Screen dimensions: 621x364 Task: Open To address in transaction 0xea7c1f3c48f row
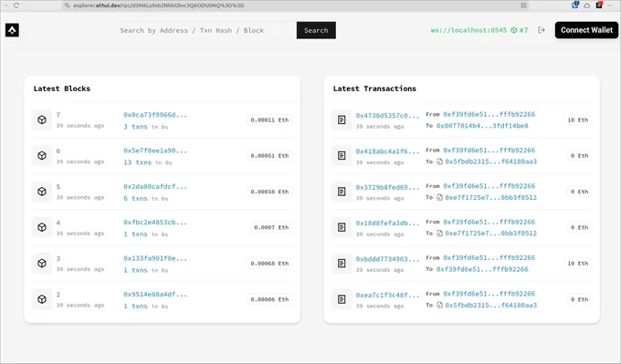coord(490,305)
